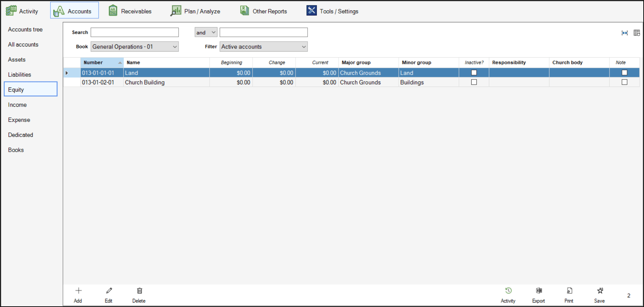Image resolution: width=644 pixels, height=307 pixels.
Task: Click the Edit button label
Action: (x=109, y=301)
